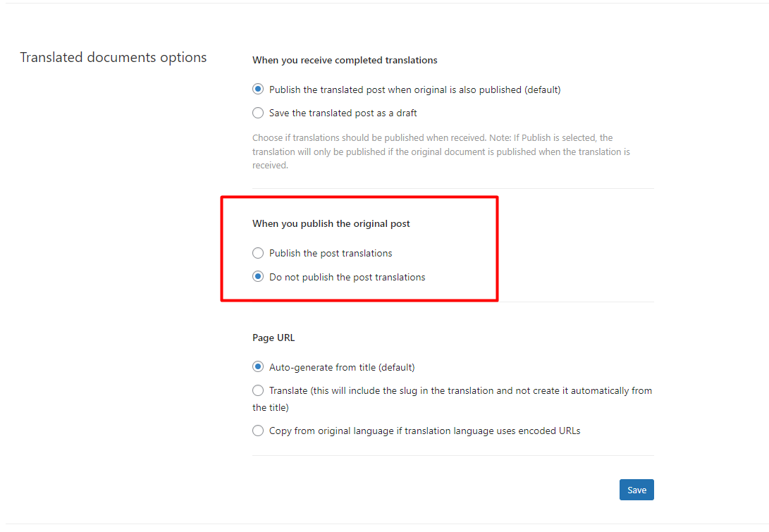Image resolution: width=769 pixels, height=532 pixels.
Task: Select 'Publish the translated post when original' radio button
Action: pyautogui.click(x=258, y=89)
